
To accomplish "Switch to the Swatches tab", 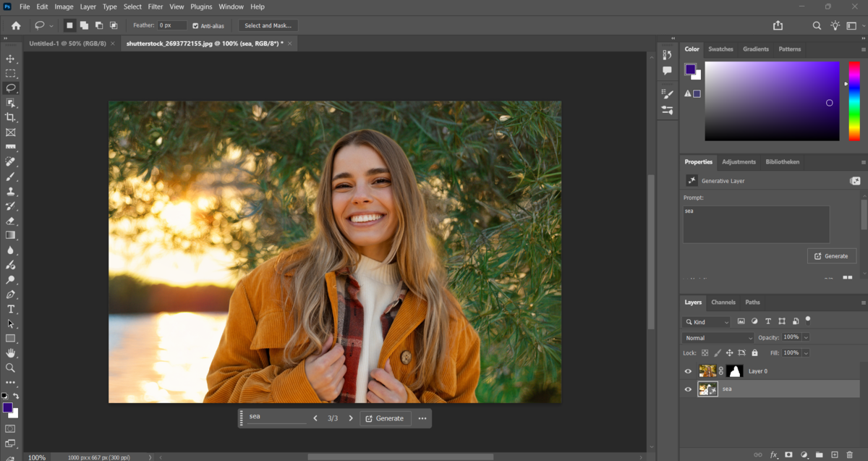I will 720,49.
